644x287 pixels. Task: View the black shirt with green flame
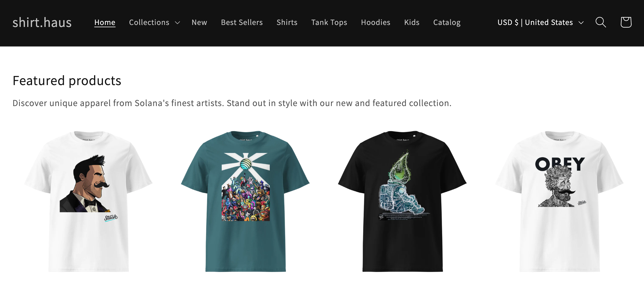402,201
